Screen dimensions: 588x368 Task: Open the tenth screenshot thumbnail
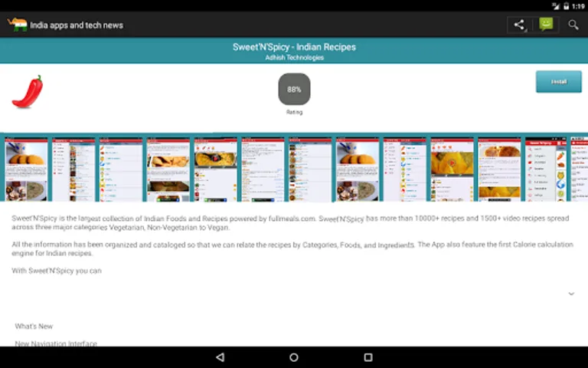click(452, 169)
